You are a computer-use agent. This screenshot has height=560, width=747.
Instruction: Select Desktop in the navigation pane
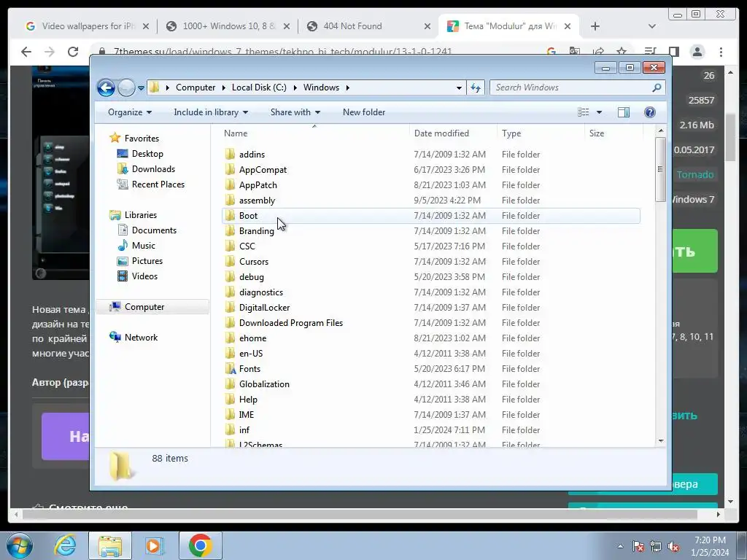coord(147,154)
